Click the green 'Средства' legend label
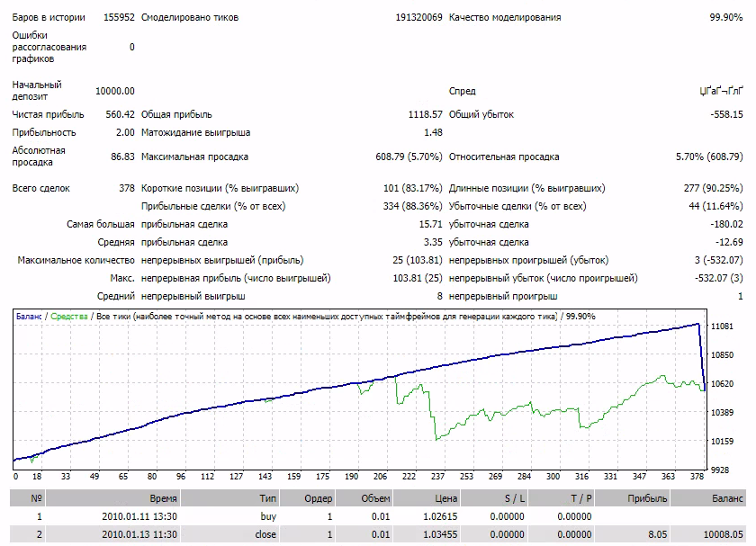Screen dimensions: 756x546 (69, 317)
